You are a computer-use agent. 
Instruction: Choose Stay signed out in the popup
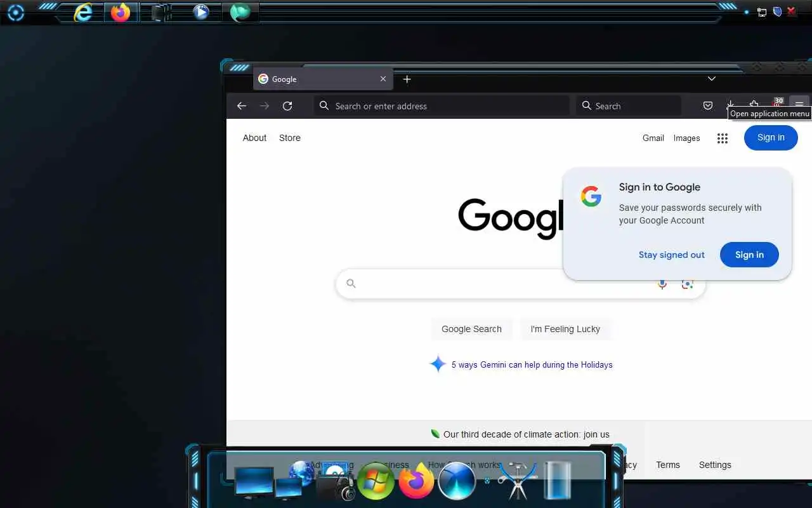click(672, 255)
